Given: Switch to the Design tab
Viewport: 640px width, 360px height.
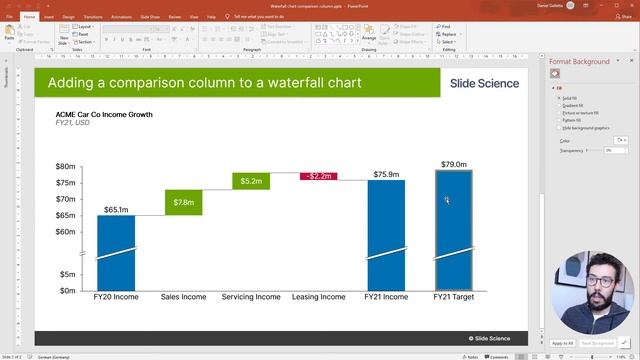Looking at the screenshot, I should click(x=68, y=17).
